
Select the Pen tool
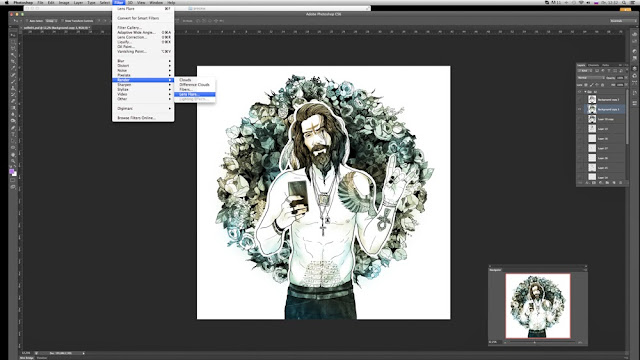point(13,128)
